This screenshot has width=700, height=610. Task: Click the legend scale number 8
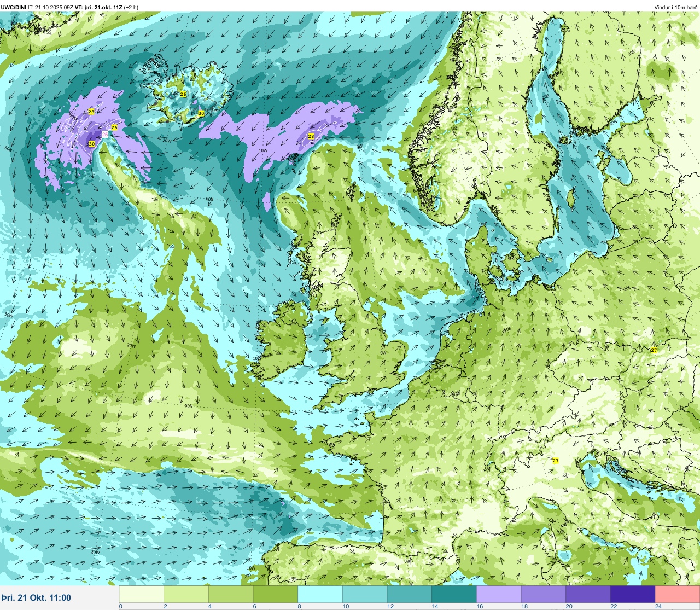coord(300,606)
